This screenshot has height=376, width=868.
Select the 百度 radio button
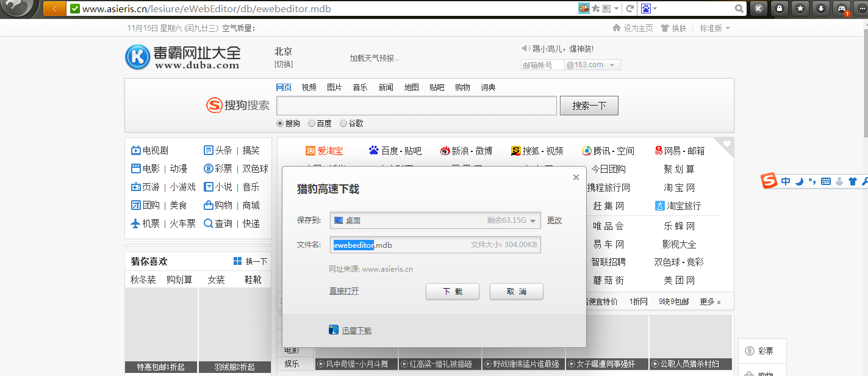[x=312, y=123]
